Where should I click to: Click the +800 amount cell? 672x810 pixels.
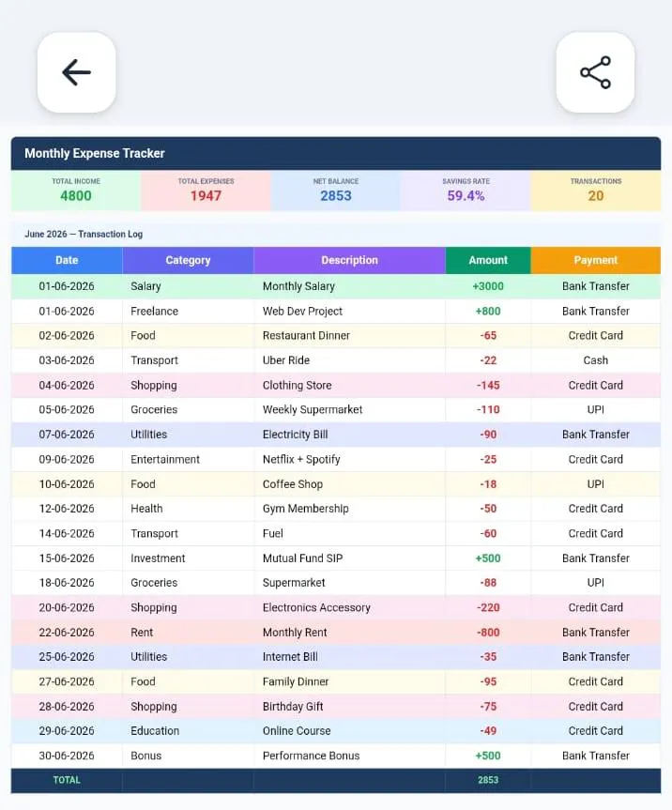(x=488, y=311)
